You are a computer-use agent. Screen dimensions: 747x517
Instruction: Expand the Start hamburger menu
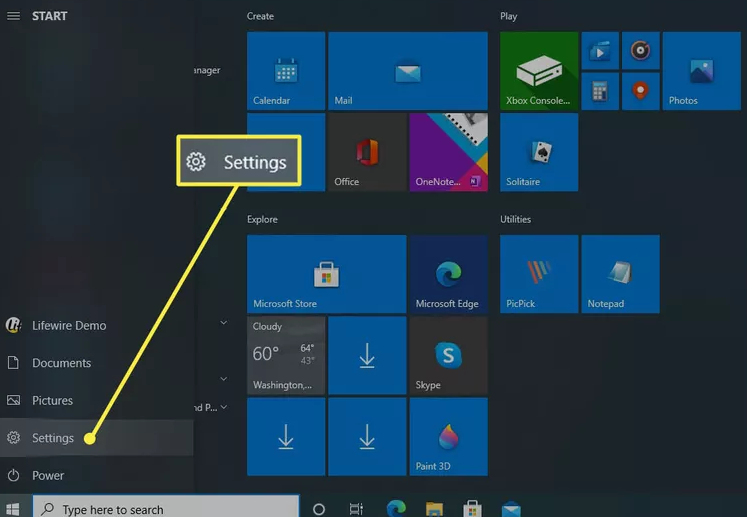tap(13, 16)
